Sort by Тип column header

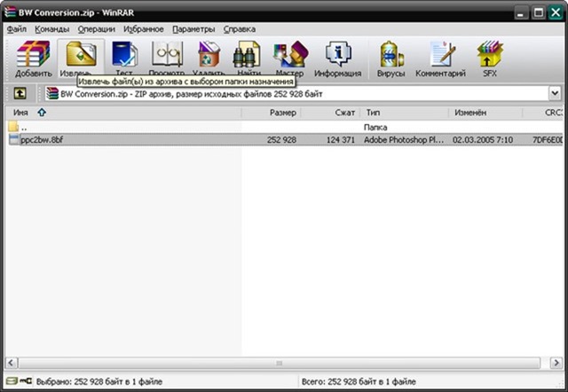[405, 113]
